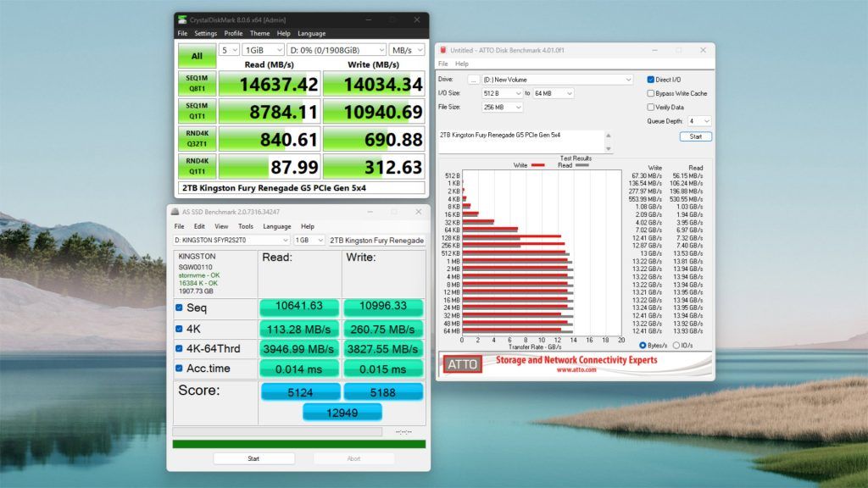868x488 pixels.
Task: Click the description box scroll down arrow
Action: pyautogui.click(x=609, y=149)
